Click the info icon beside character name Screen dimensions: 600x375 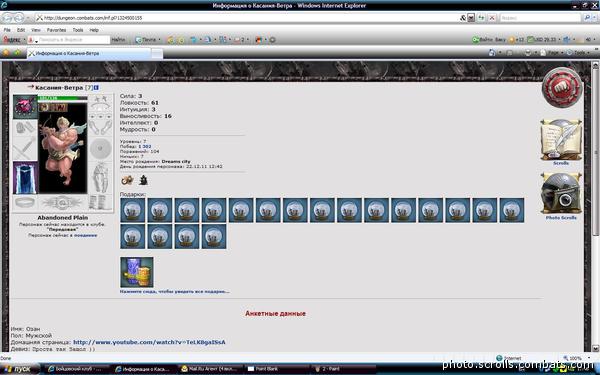tap(96, 88)
